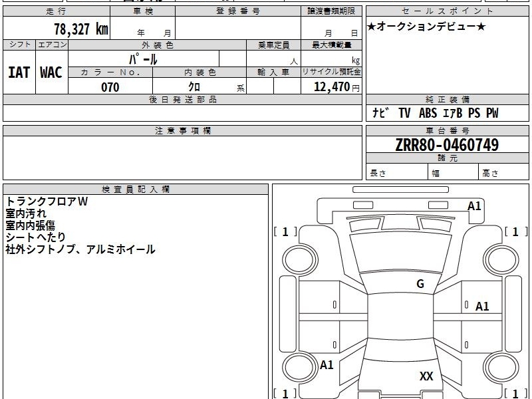Click the トランクフロアW inspector note

[x=47, y=201]
